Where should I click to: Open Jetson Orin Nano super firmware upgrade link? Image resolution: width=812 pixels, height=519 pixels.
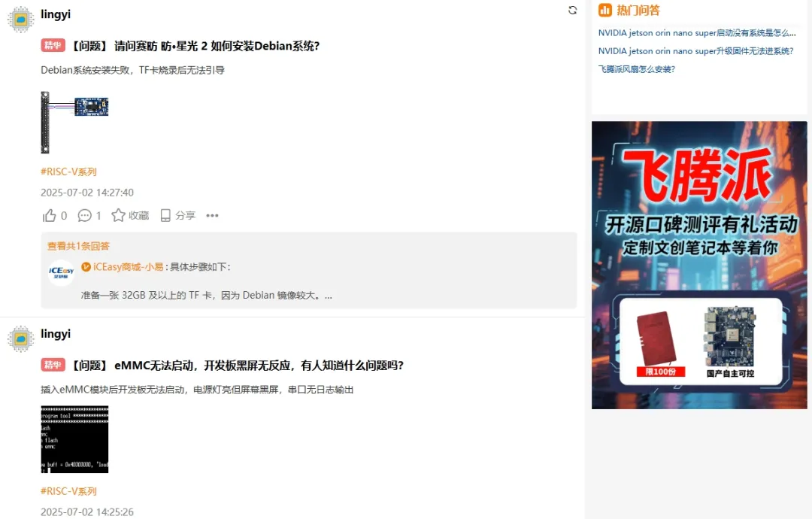(x=696, y=50)
